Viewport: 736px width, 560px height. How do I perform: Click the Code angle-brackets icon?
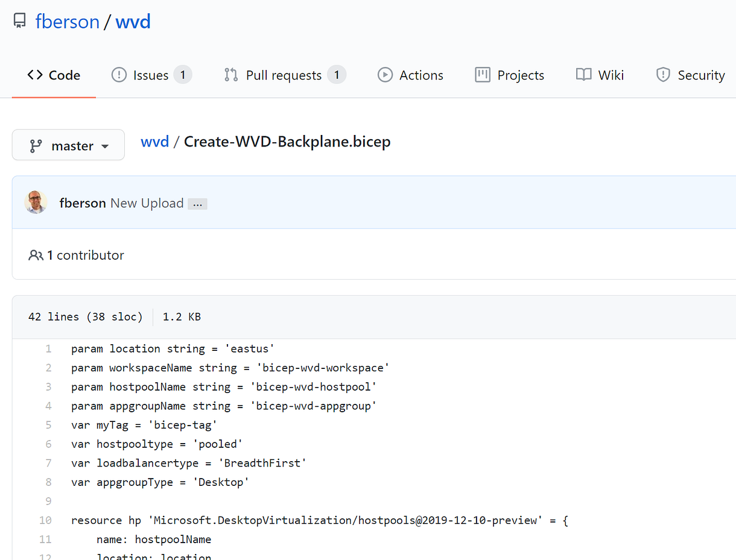pos(35,75)
